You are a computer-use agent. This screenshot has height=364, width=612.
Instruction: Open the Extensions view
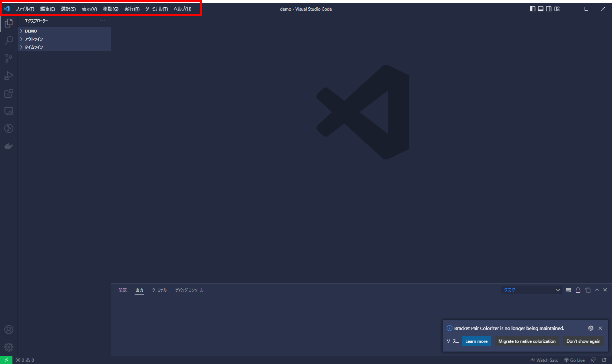[8, 93]
